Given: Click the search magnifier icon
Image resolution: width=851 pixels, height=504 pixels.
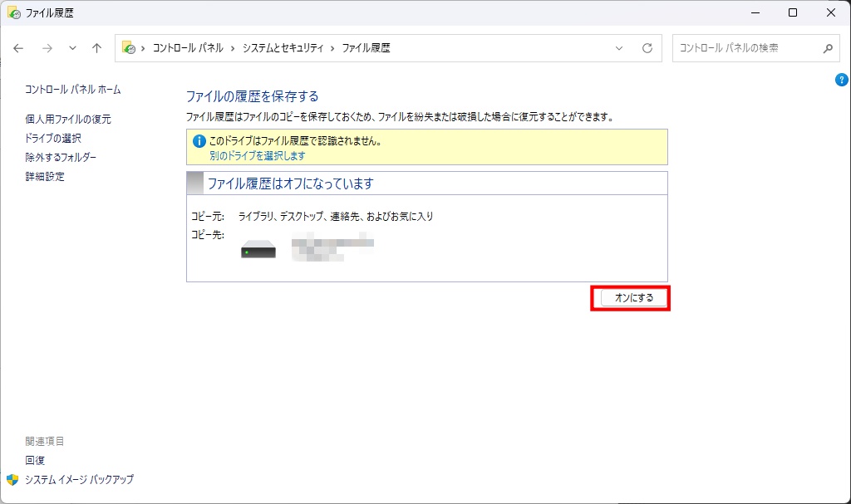Looking at the screenshot, I should coord(827,48).
